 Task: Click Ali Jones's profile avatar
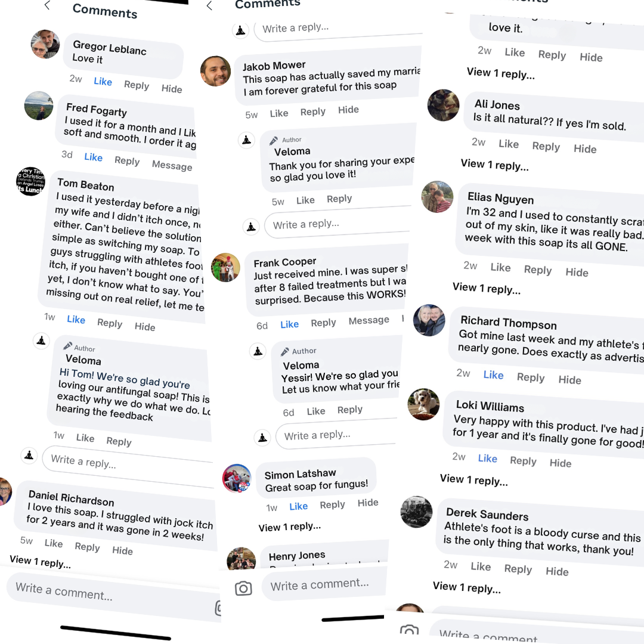[x=443, y=106]
